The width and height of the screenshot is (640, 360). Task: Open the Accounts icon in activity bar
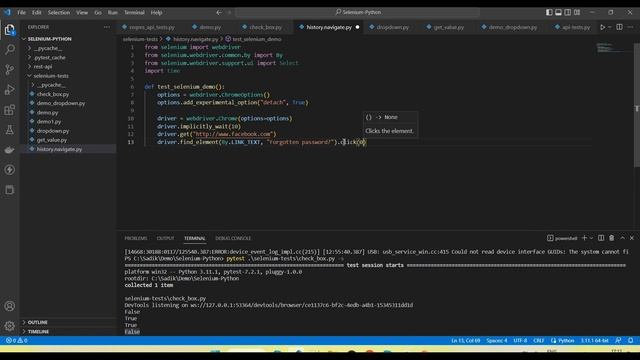(x=10, y=306)
